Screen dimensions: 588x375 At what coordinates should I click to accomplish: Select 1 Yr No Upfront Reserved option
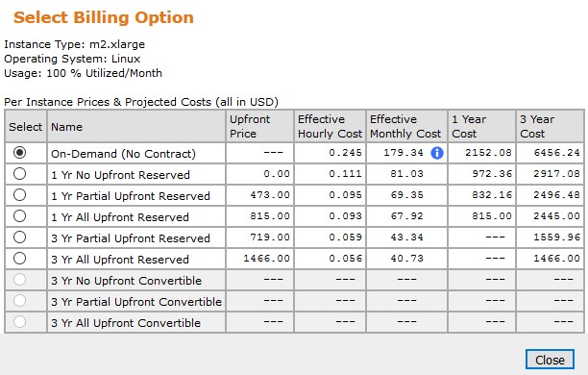tap(19, 173)
